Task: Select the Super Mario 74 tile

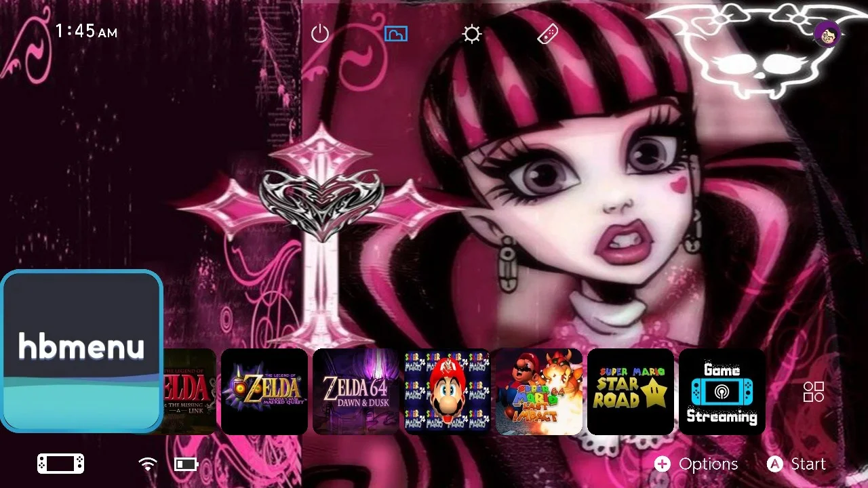Action: pos(448,392)
